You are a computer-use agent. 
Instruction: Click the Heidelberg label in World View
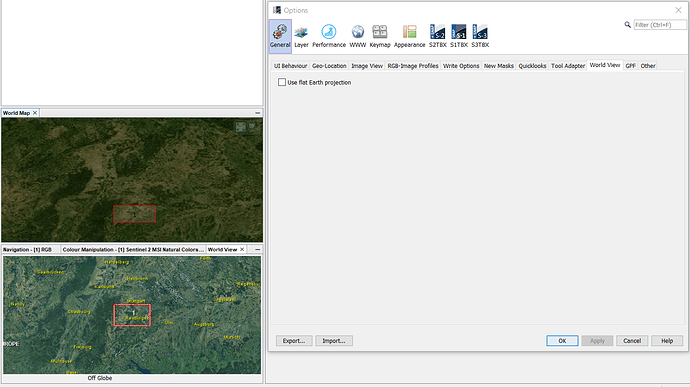(117, 262)
